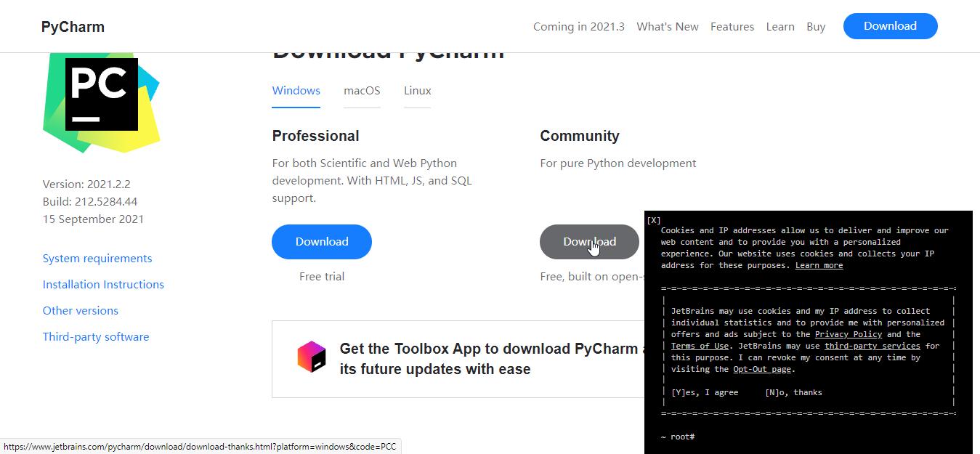Click Learn more in cookie notice
This screenshot has width=980, height=454.
819,266
